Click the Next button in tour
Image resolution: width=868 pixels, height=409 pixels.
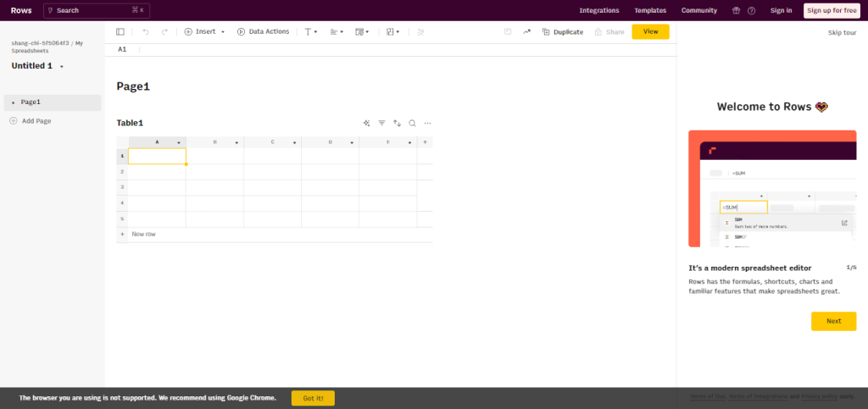834,321
